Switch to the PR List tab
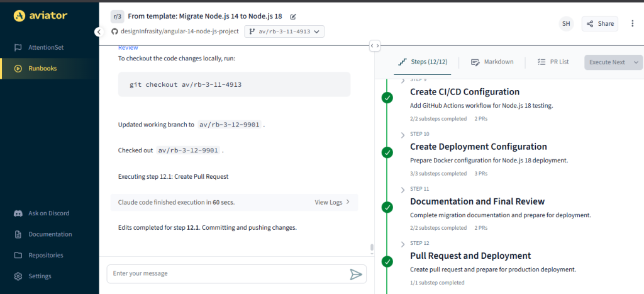The height and width of the screenshot is (294, 644). click(553, 62)
